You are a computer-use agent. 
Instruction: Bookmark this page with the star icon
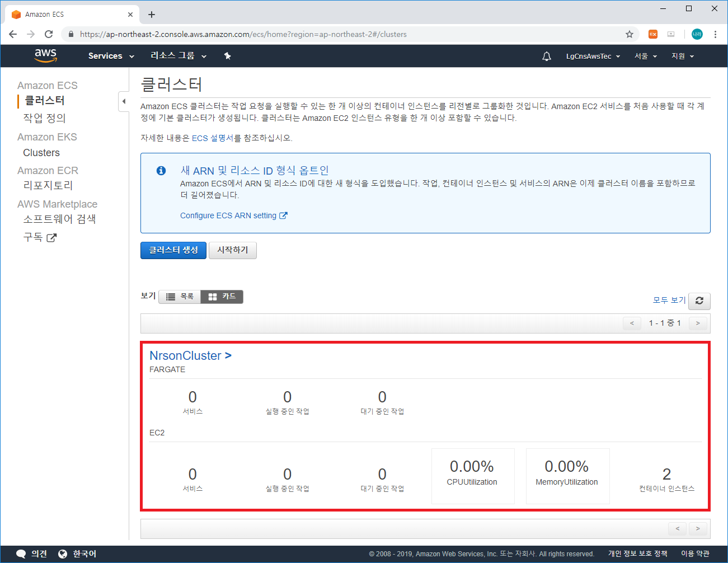pos(630,34)
